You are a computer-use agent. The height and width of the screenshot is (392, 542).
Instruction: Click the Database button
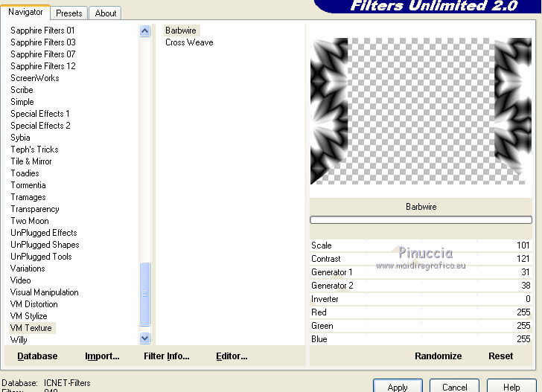pos(37,356)
